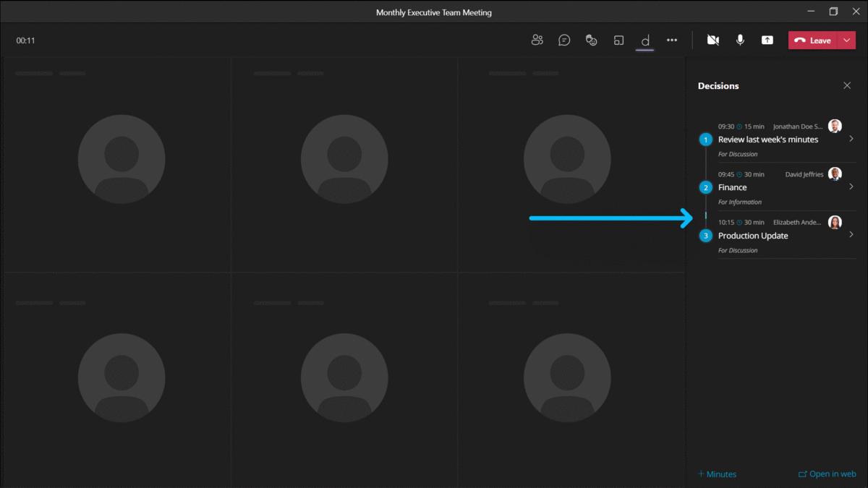Image resolution: width=868 pixels, height=488 pixels.
Task: Click the Decisions app icon
Action: click(x=645, y=40)
